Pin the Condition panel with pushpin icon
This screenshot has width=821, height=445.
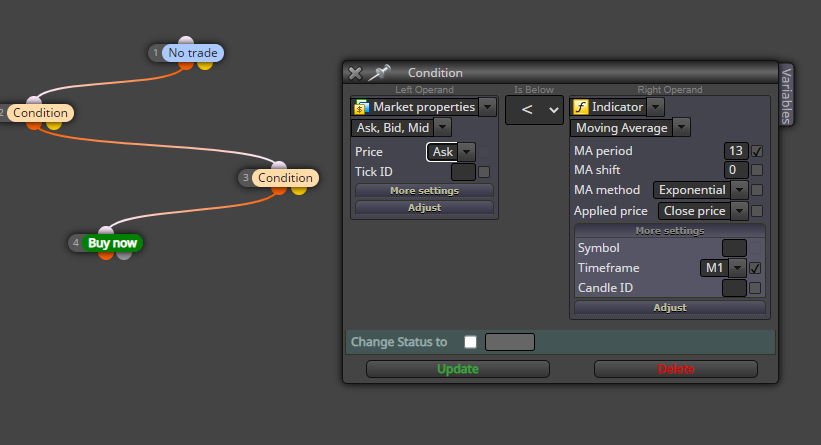(x=380, y=73)
